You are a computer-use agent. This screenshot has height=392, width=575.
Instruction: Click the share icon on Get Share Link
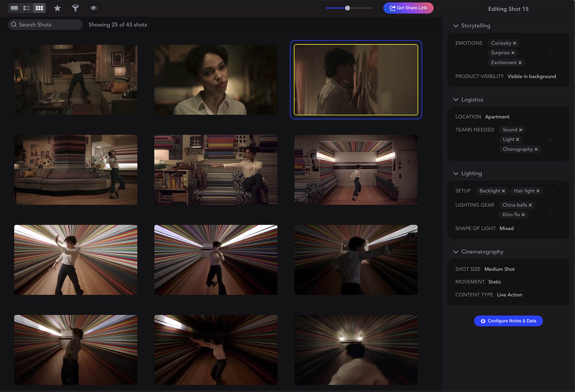point(392,8)
